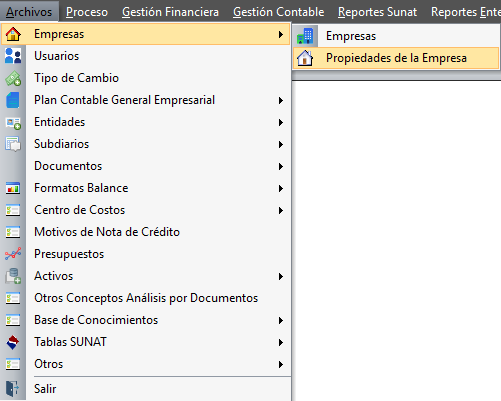Click the Usuarios people icon
The image size is (501, 401).
pyautogui.click(x=13, y=56)
